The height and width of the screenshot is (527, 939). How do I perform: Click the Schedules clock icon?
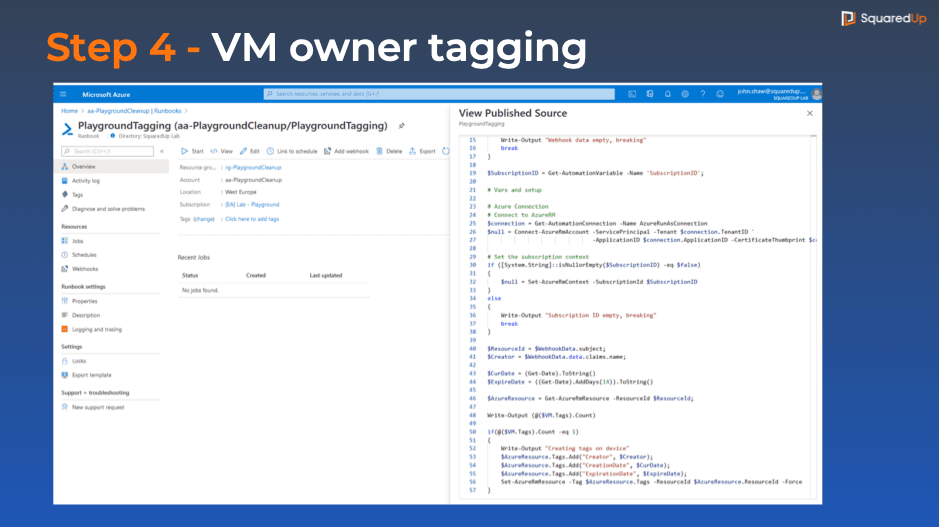click(65, 255)
